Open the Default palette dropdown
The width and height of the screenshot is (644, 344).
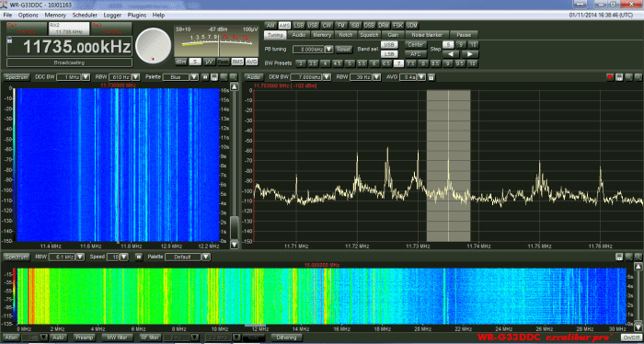[x=206, y=257]
